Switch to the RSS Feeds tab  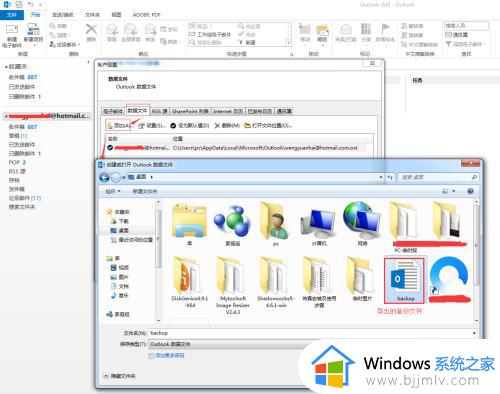click(160, 111)
